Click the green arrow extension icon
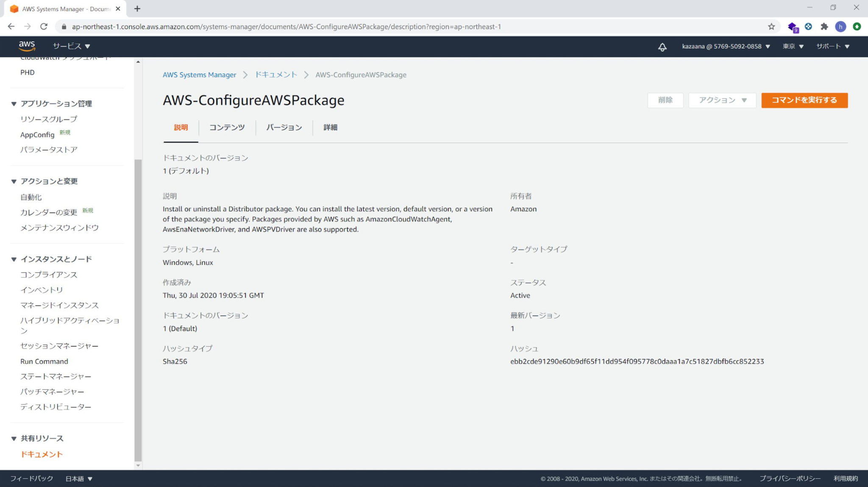 click(857, 26)
